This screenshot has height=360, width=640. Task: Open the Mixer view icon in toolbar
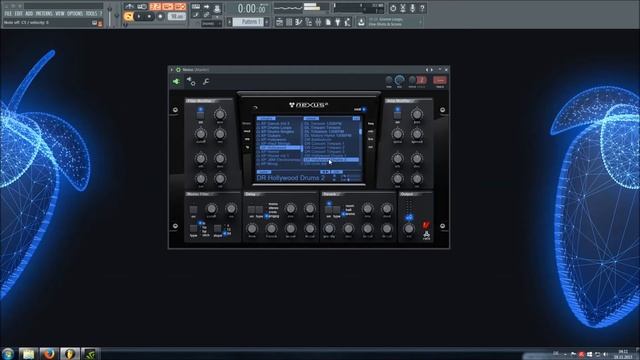(318, 22)
